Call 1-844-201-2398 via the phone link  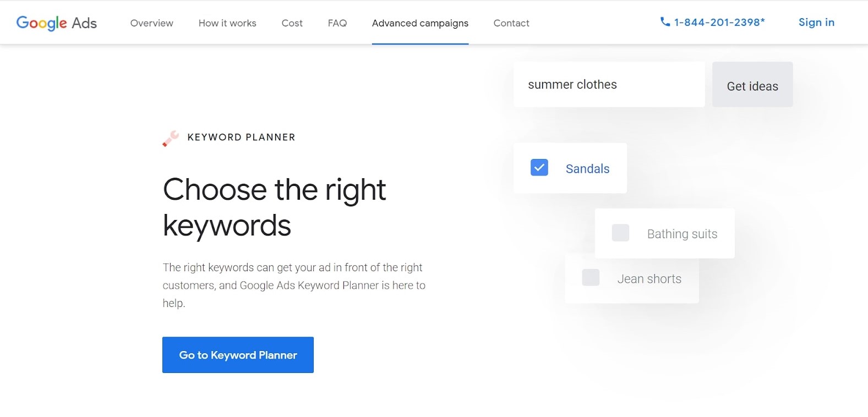click(718, 22)
